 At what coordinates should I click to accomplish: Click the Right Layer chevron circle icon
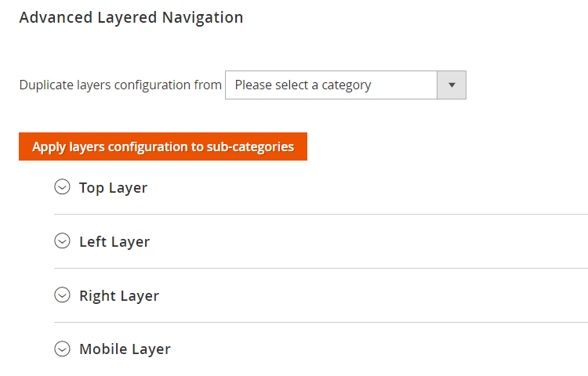pyautogui.click(x=62, y=295)
